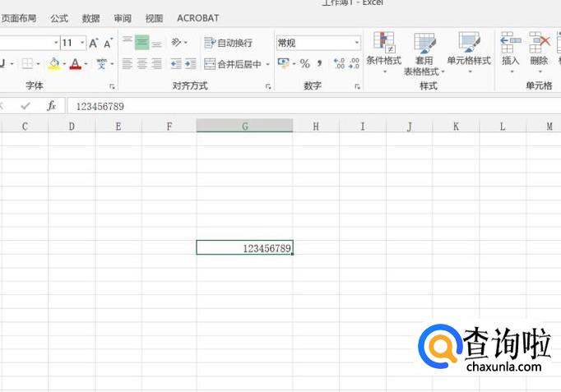
Task: Click the formula bar showing 123456789
Action: 314,106
